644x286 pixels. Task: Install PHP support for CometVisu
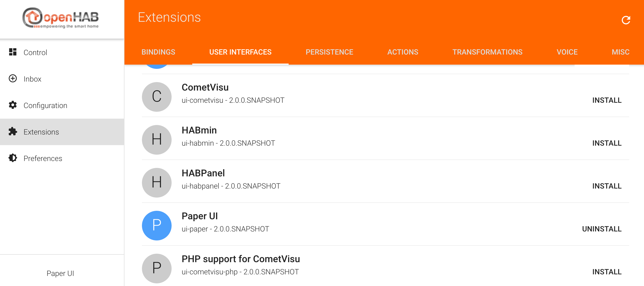click(x=607, y=272)
